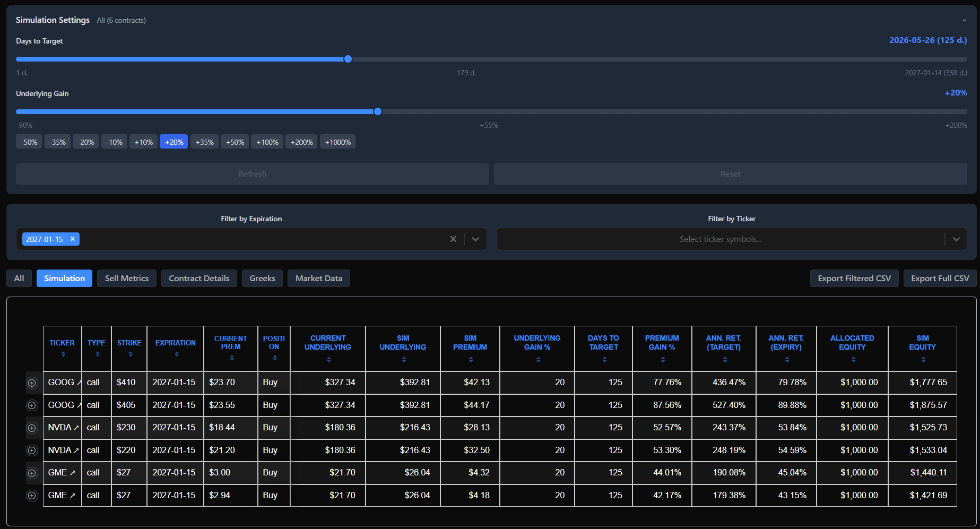This screenshot has height=529, width=980.
Task: Enable the -20% underlying gain preset
Action: point(85,142)
